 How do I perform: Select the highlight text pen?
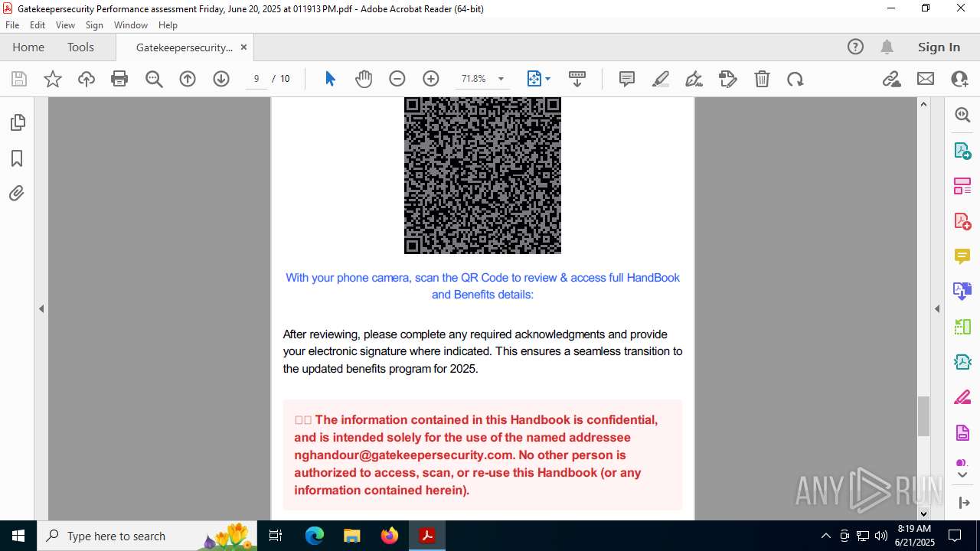(661, 79)
